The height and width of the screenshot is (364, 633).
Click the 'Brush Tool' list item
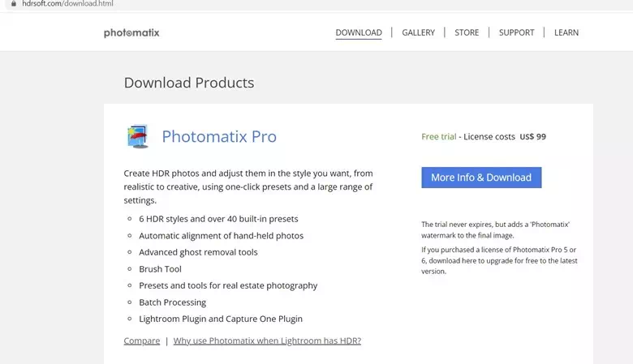(160, 269)
